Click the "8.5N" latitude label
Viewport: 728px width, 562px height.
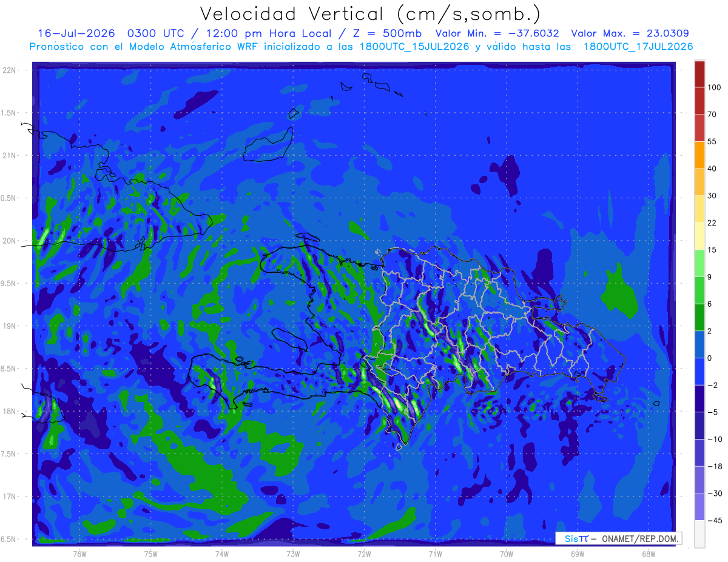coord(9,369)
